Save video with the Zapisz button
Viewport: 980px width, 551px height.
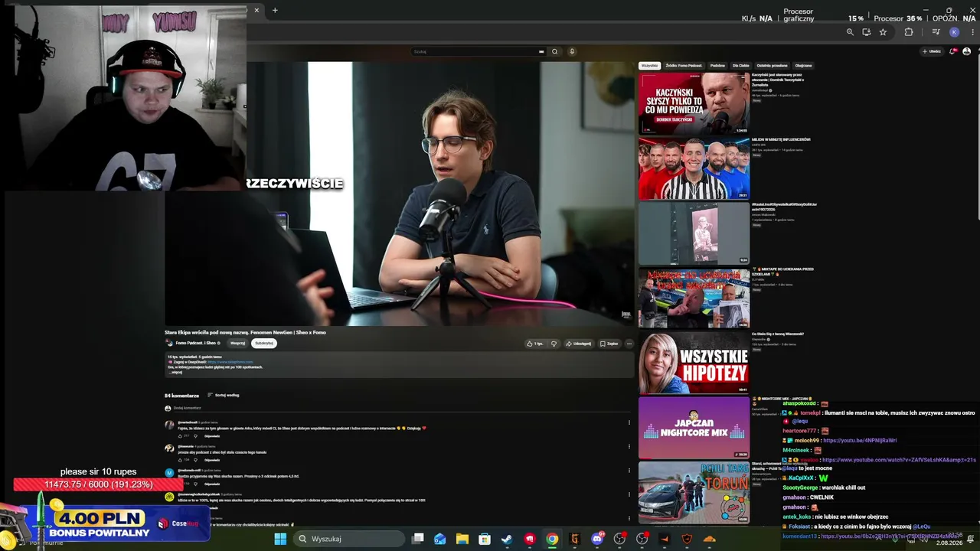click(609, 344)
